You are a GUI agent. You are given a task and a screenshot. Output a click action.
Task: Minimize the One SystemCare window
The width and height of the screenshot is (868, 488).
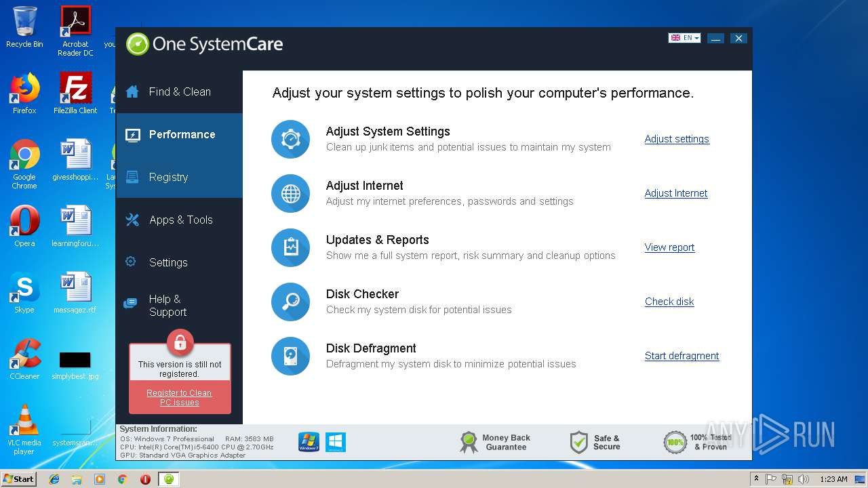(x=715, y=39)
